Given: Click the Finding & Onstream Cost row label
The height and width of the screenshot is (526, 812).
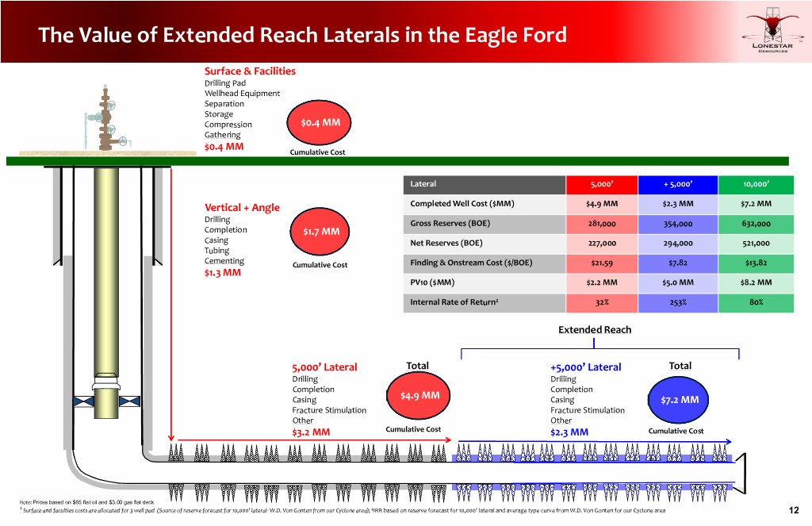Looking at the screenshot, I should [x=471, y=263].
